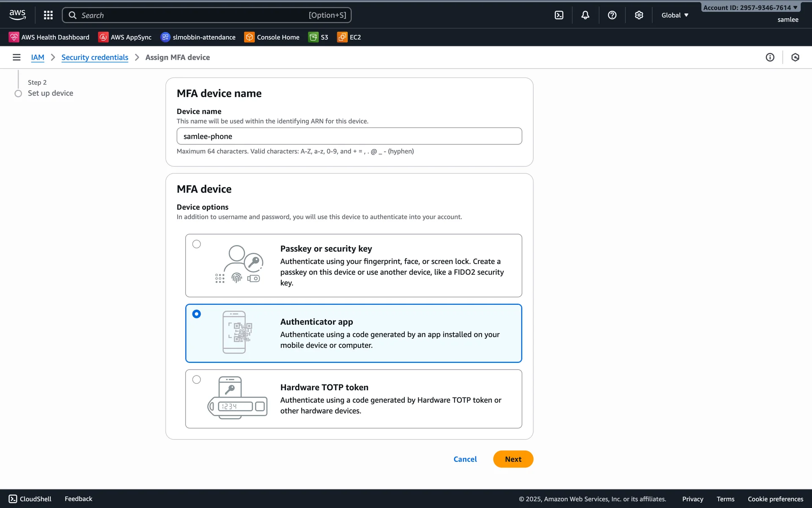812x508 pixels.
Task: Go to Security credentials breadcrumb link
Action: [x=95, y=57]
